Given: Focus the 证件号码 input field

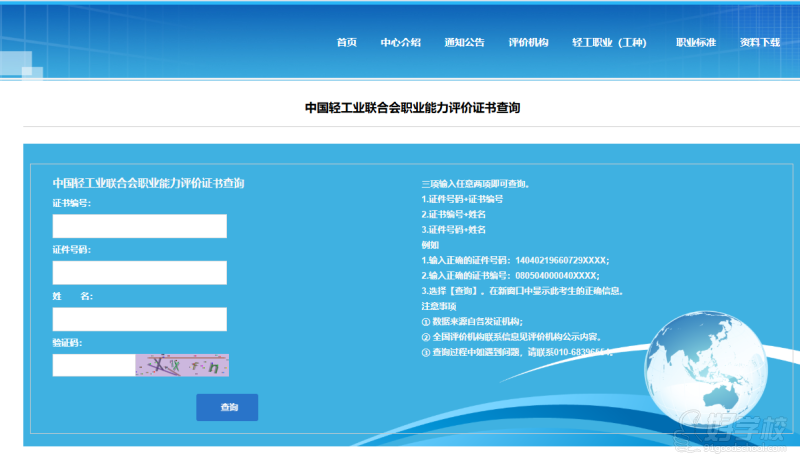Looking at the screenshot, I should pos(140,273).
